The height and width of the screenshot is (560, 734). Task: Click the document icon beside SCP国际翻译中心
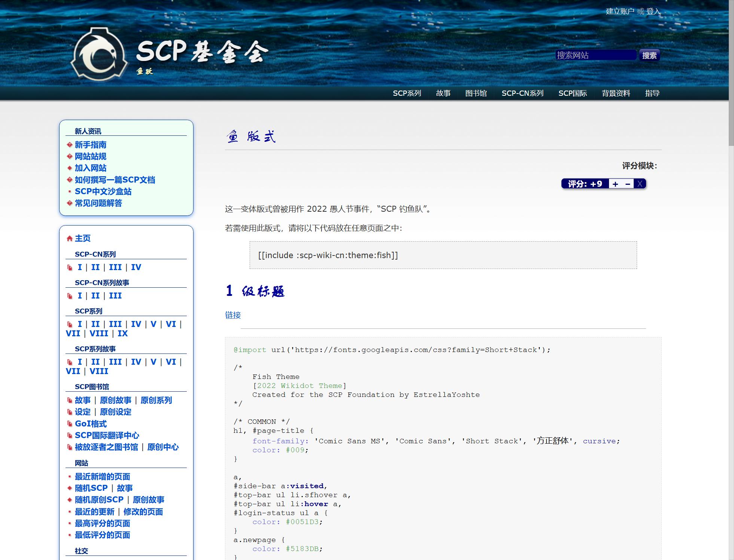[x=69, y=435]
